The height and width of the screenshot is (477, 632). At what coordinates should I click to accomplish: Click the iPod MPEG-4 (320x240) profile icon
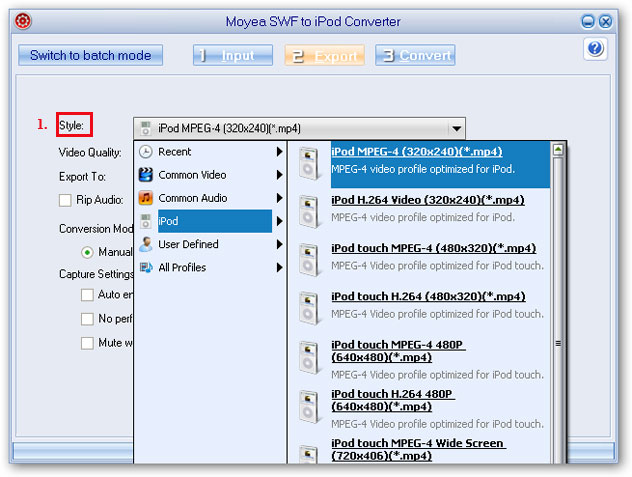(x=309, y=164)
